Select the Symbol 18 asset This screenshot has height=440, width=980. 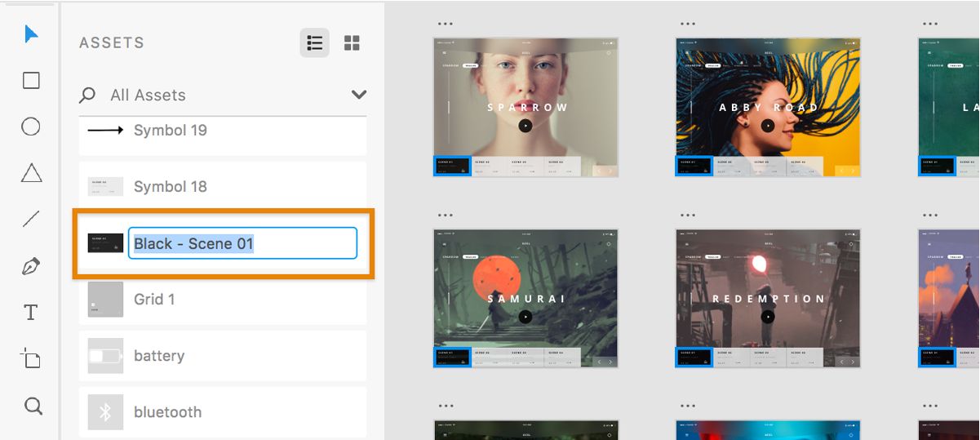click(223, 186)
